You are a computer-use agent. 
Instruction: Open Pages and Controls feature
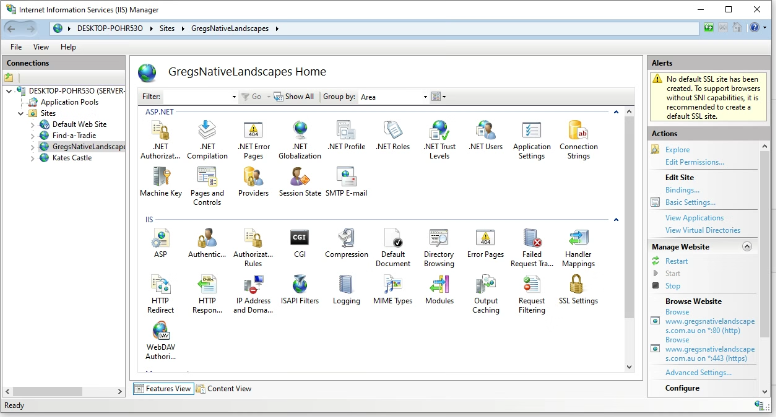tap(207, 186)
